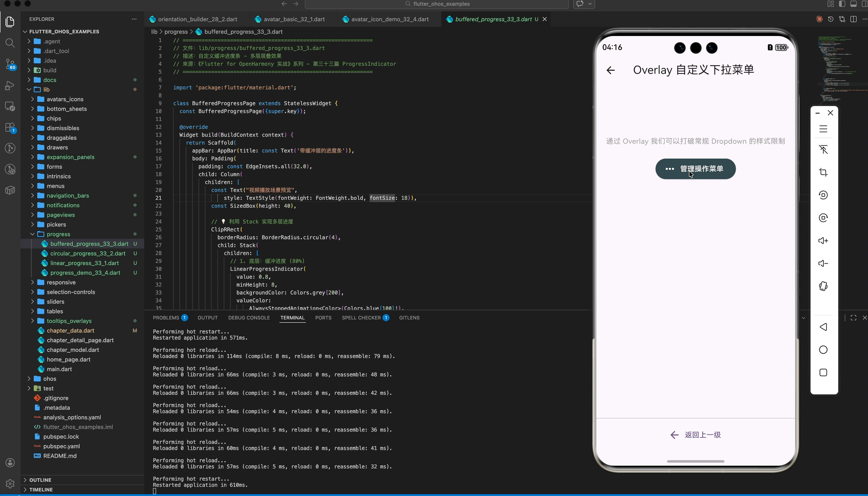Expand the tooltips_overlays folder
This screenshot has width=868, height=496.
coord(69,321)
